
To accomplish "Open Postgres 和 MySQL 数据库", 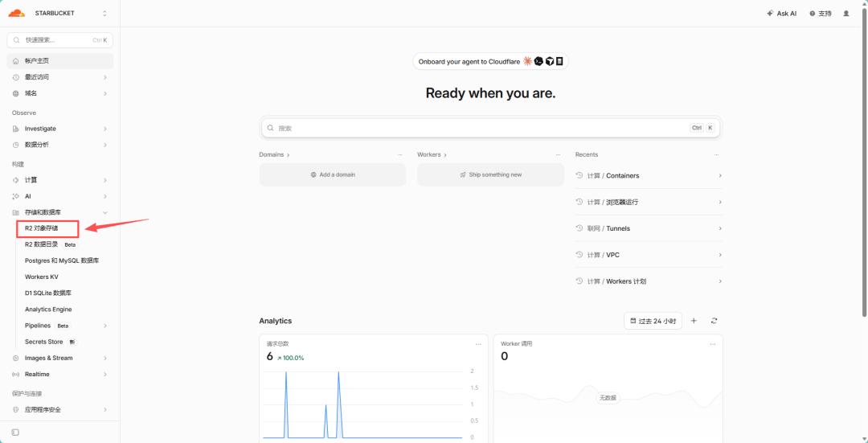I will [x=62, y=260].
